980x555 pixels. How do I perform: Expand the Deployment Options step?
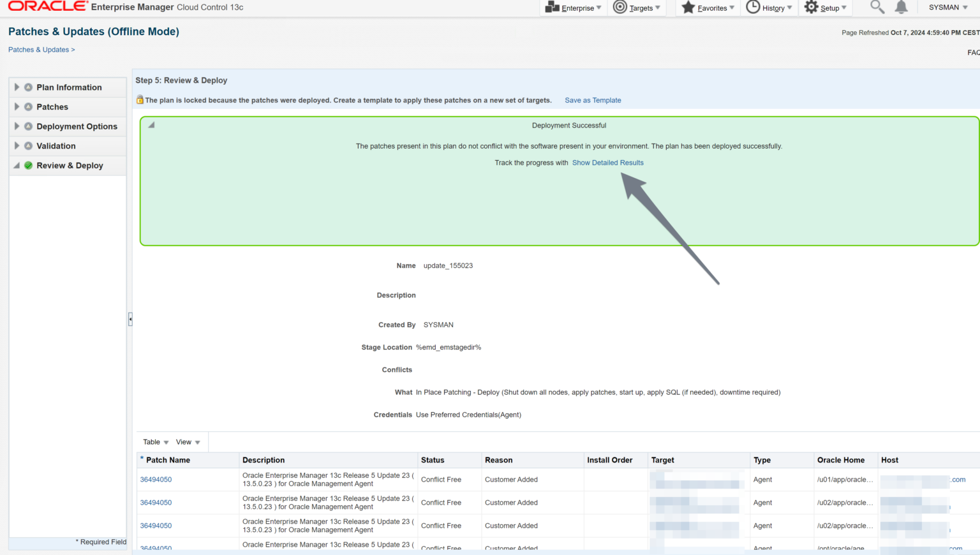(x=17, y=126)
